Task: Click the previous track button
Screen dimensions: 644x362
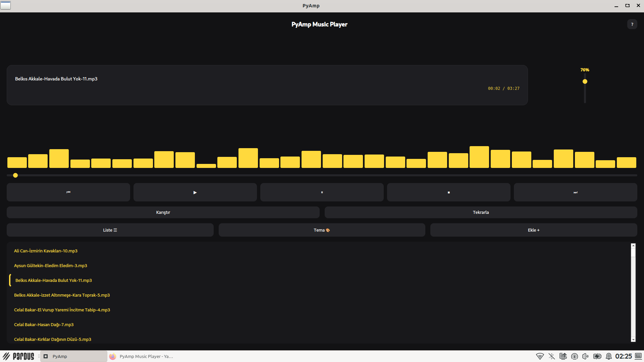Action: (68, 192)
